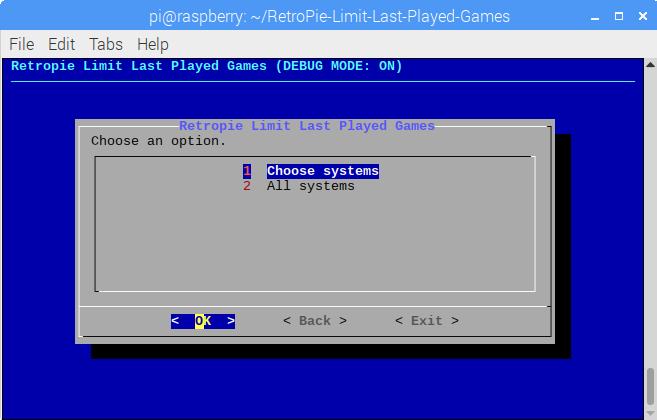Click the "(DEBUG MODE: ON)" header text

(339, 66)
